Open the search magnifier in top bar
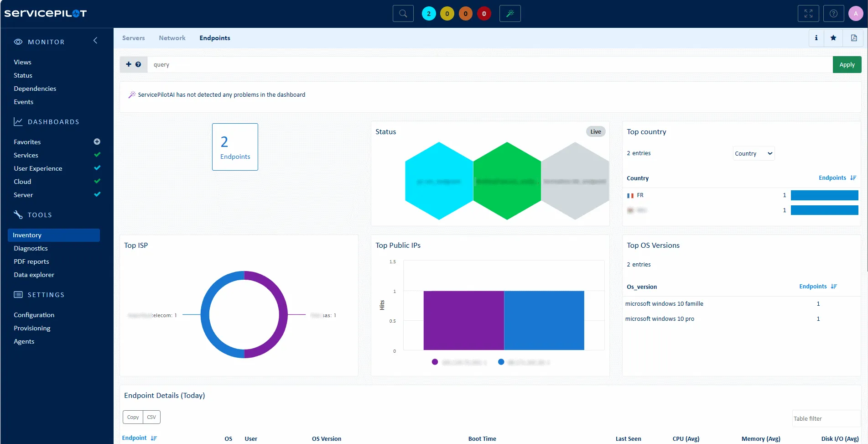 point(403,14)
